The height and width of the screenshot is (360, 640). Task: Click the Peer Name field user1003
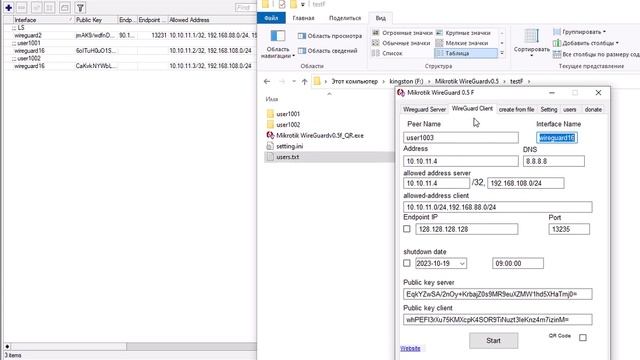tap(461, 138)
